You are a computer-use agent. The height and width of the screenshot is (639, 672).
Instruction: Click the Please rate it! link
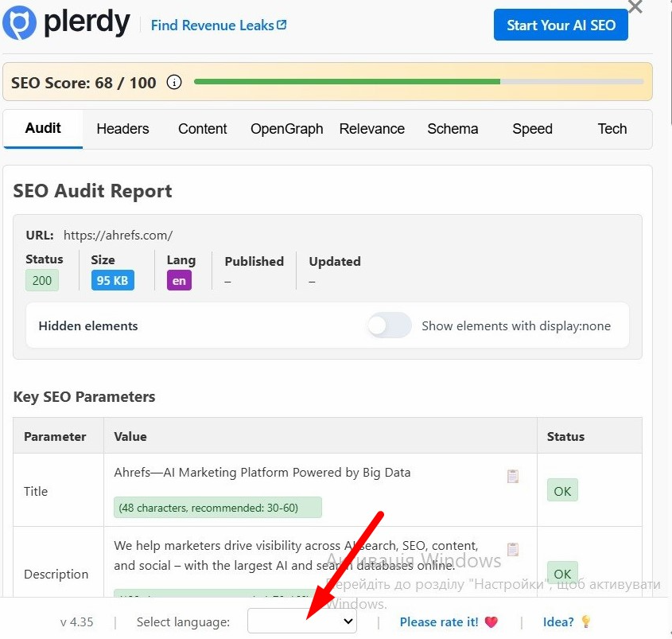click(x=439, y=622)
